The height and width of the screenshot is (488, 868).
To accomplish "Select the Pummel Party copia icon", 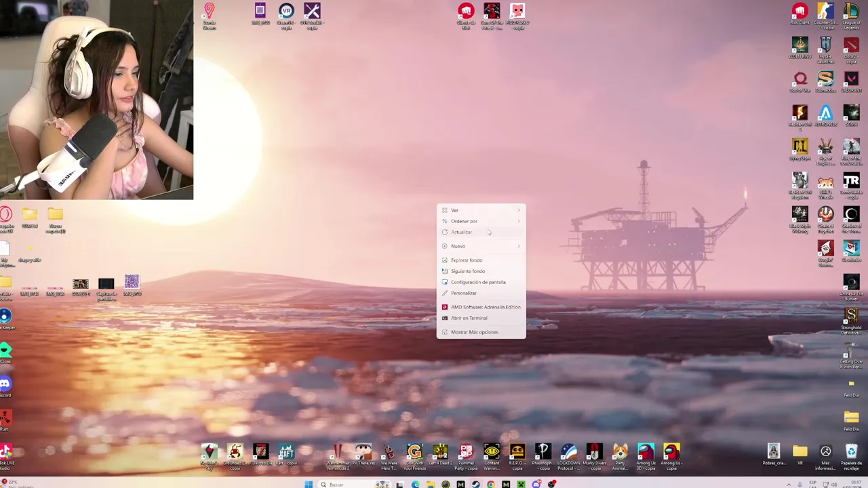I will pyautogui.click(x=466, y=456).
